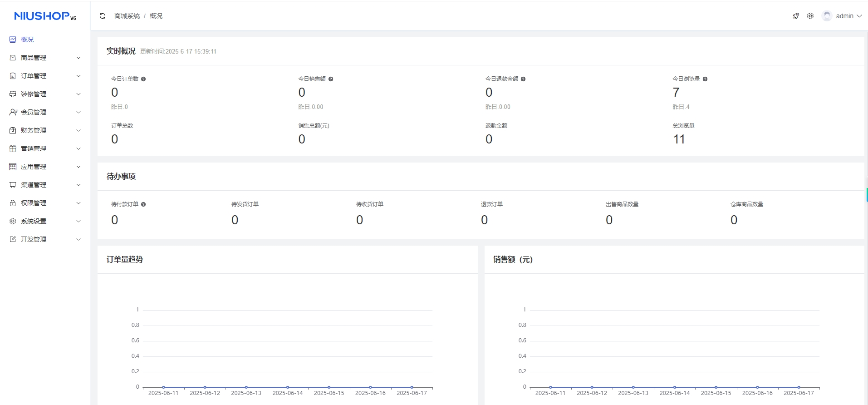Expand the 商品管理 menu chevron

coord(78,58)
